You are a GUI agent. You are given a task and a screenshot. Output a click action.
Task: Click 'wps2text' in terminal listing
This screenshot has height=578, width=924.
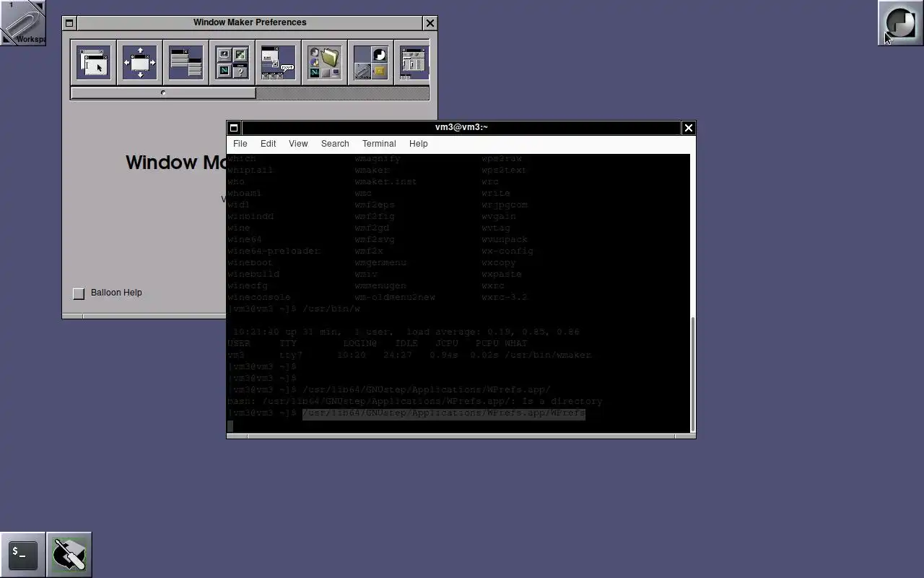point(504,171)
